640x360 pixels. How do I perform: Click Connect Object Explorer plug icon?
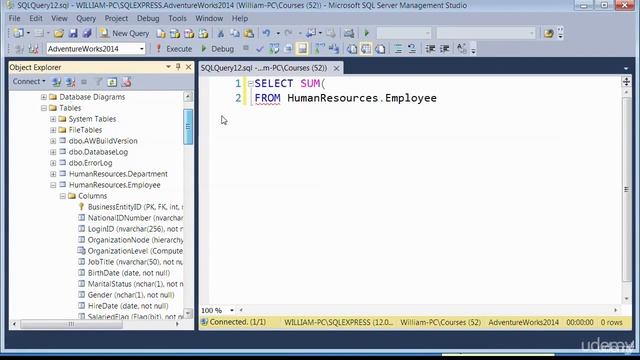click(56, 82)
